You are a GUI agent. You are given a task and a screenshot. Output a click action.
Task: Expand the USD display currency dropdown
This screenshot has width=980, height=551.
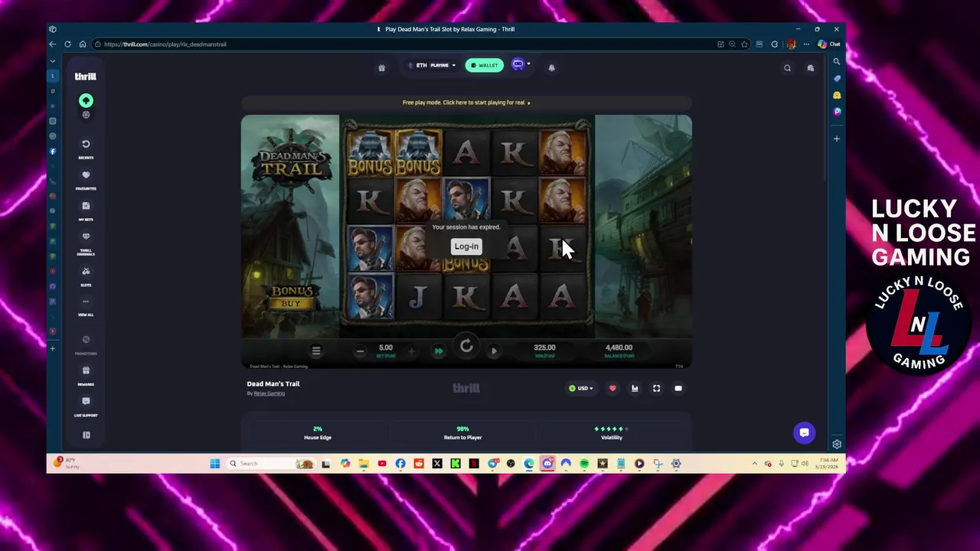(581, 389)
